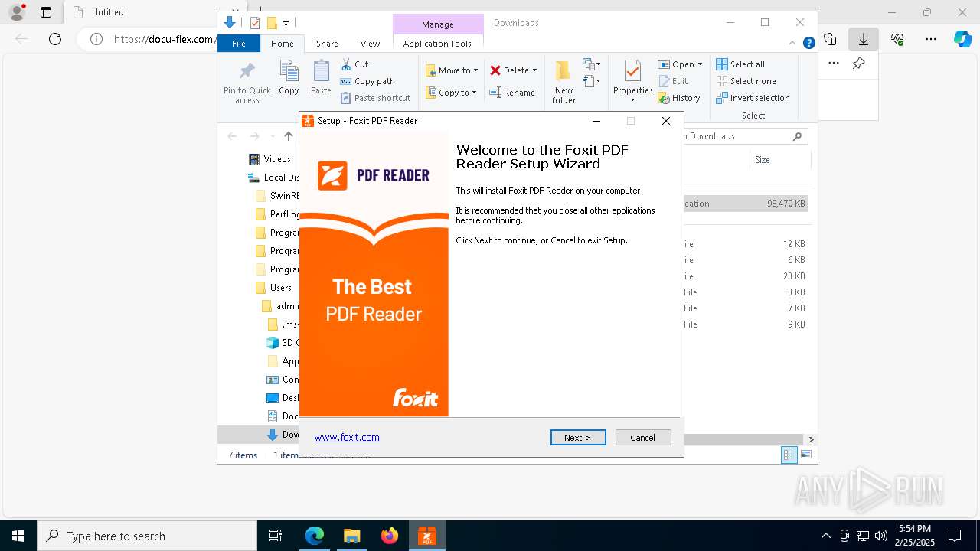Click Invert selection in ribbon
Image resolution: width=980 pixels, height=551 pixels.
753,98
